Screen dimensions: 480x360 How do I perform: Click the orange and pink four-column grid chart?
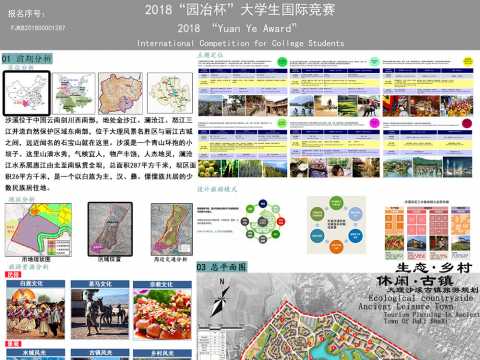point(427,230)
